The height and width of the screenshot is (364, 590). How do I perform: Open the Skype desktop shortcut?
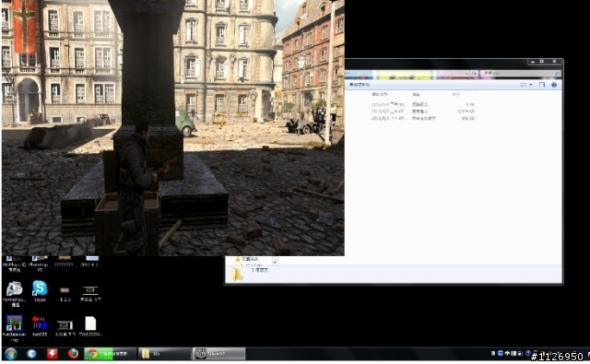pyautogui.click(x=40, y=291)
